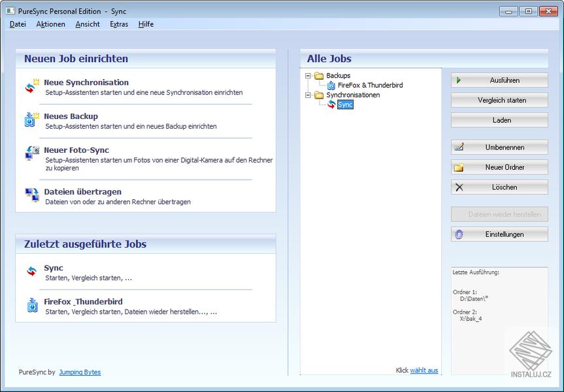Select the Sync job label in the tree
564x392 pixels.
[x=345, y=105]
